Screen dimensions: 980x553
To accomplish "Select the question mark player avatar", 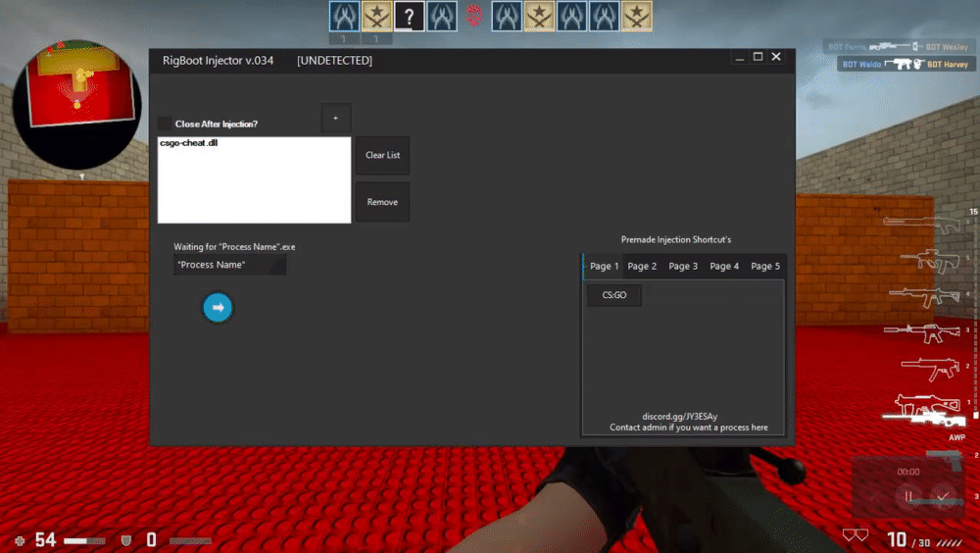I will tap(409, 17).
